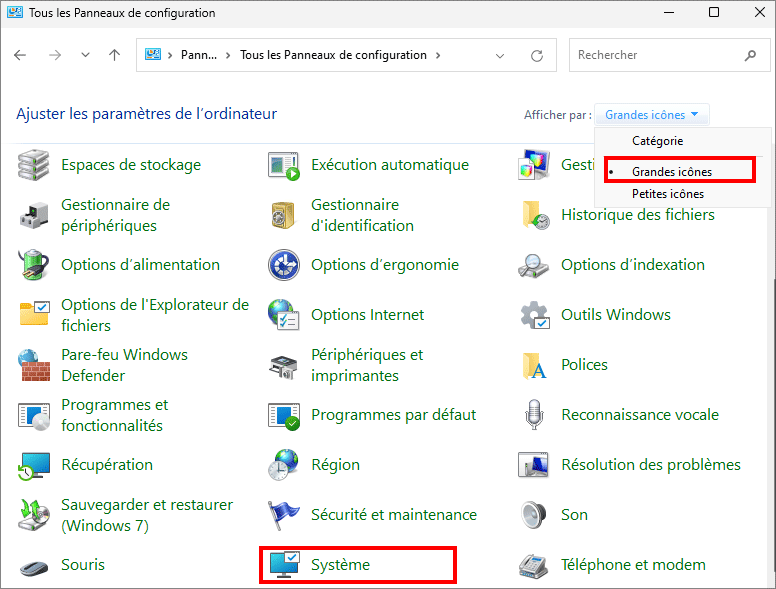Click the Options d'indexation magnifier icon
The height and width of the screenshot is (589, 776).
click(x=534, y=266)
